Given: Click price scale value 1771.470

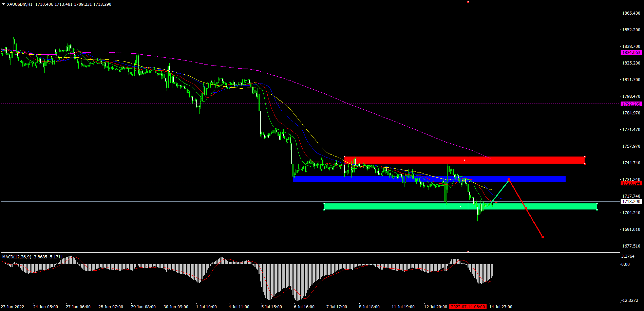Looking at the screenshot, I should [x=631, y=130].
